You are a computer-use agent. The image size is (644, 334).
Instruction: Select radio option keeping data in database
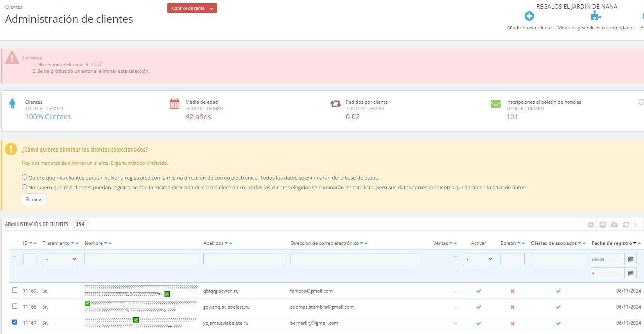[x=24, y=187]
